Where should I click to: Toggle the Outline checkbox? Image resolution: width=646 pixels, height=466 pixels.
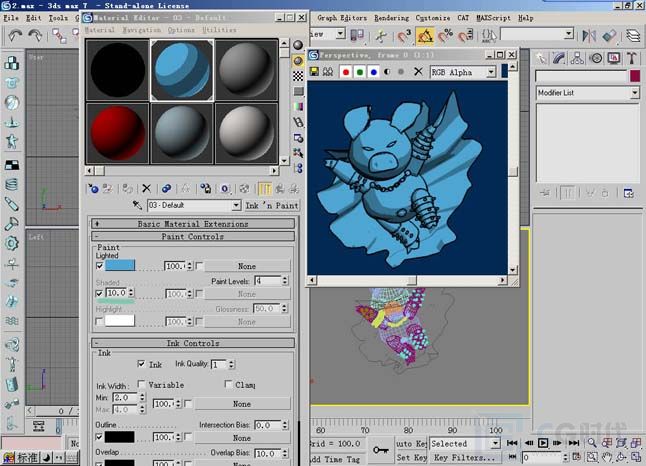(99, 437)
